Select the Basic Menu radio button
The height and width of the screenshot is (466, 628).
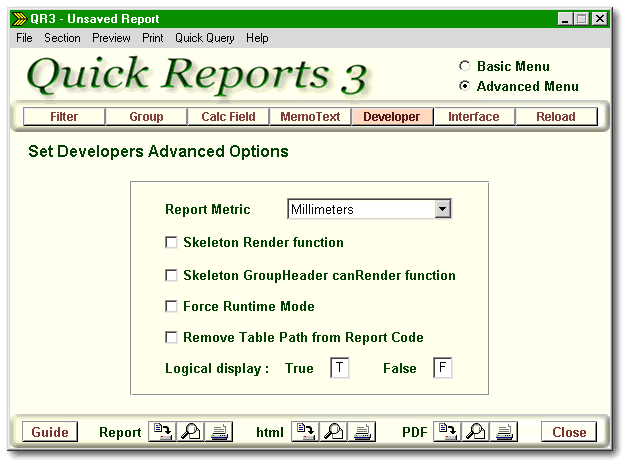click(464, 66)
